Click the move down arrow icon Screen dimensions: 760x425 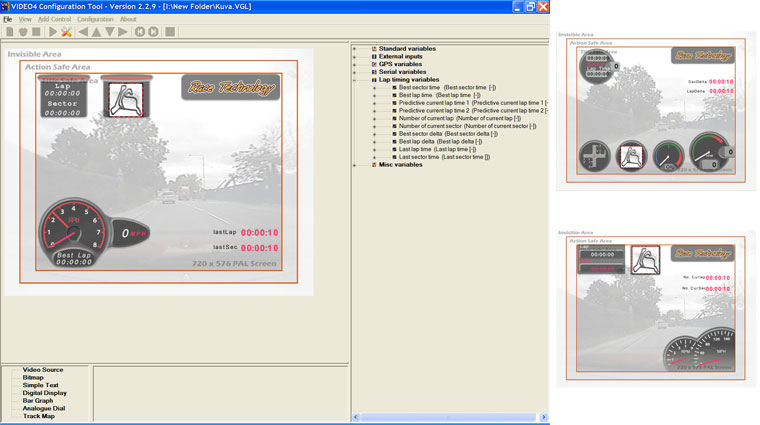tap(110, 32)
